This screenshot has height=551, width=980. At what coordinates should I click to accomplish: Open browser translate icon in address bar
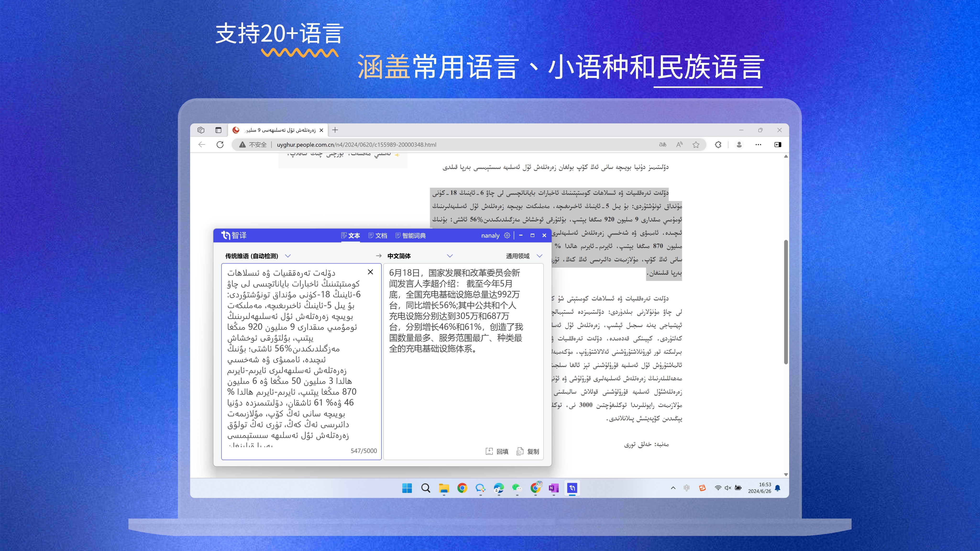tap(662, 145)
